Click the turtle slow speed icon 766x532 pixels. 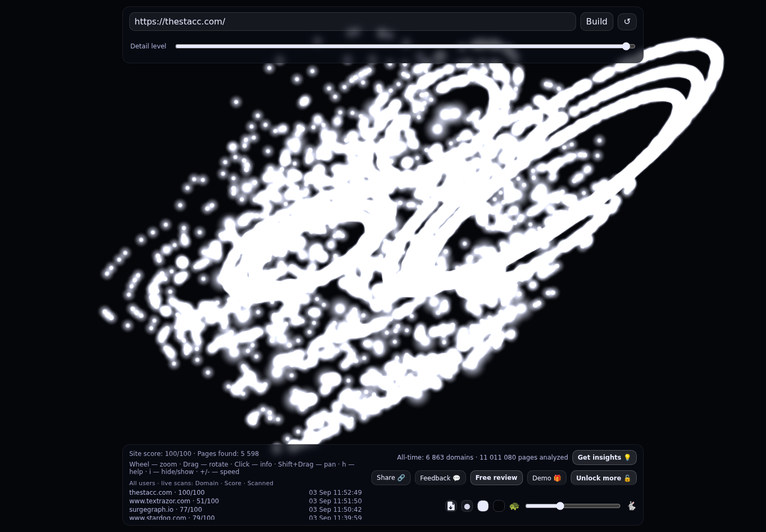click(x=514, y=506)
